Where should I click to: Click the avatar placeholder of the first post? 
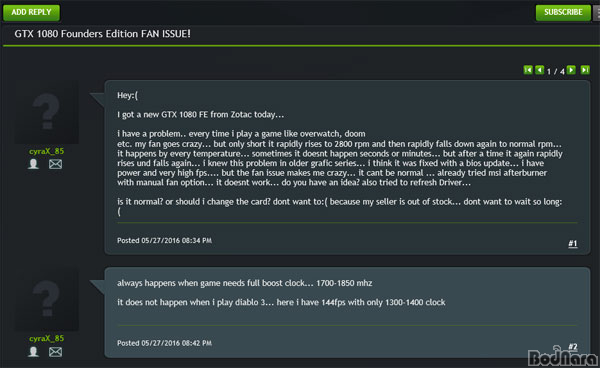tap(47, 112)
